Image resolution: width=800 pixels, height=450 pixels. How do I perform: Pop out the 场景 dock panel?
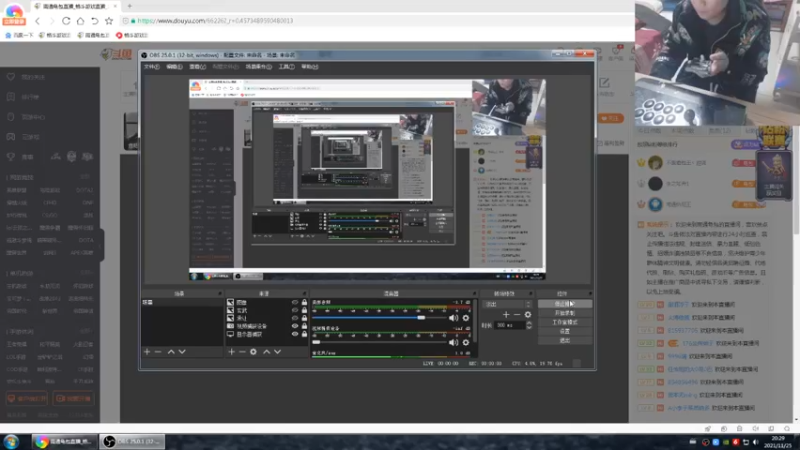[x=220, y=294]
